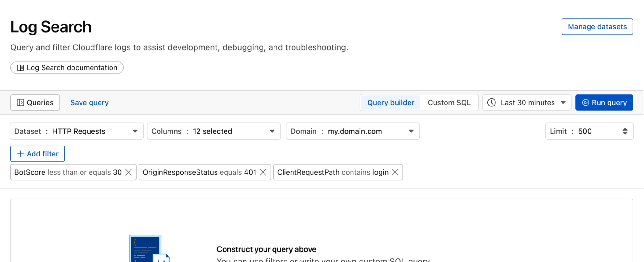Image resolution: width=644 pixels, height=262 pixels.
Task: Adjust Limit with the stepper arrows
Action: pos(625,131)
